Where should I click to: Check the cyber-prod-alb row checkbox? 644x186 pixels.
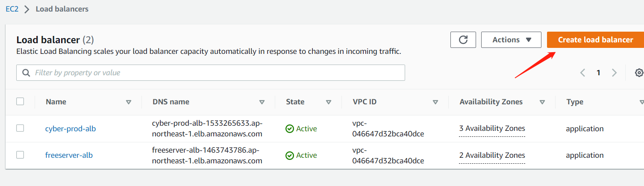click(20, 128)
